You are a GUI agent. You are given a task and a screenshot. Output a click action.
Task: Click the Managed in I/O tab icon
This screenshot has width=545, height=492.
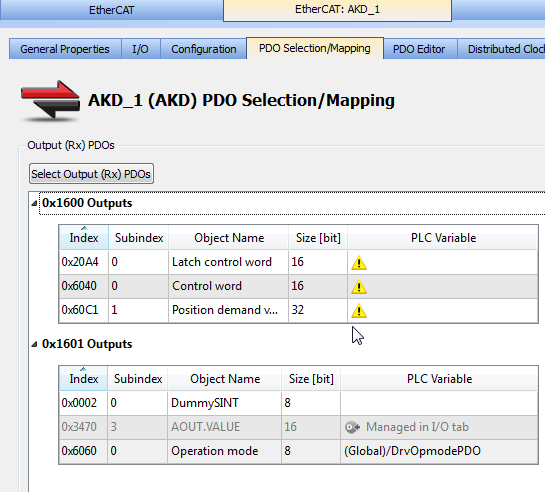click(352, 427)
